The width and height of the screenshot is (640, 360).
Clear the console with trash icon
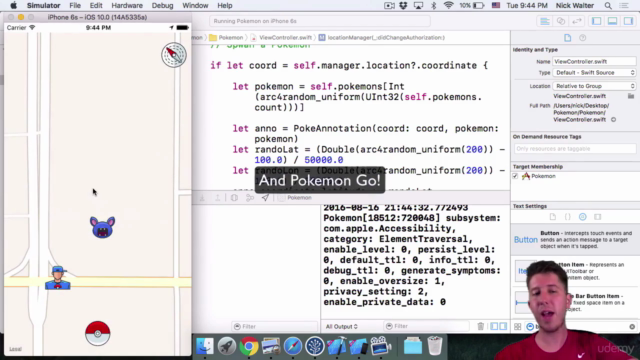[480, 326]
